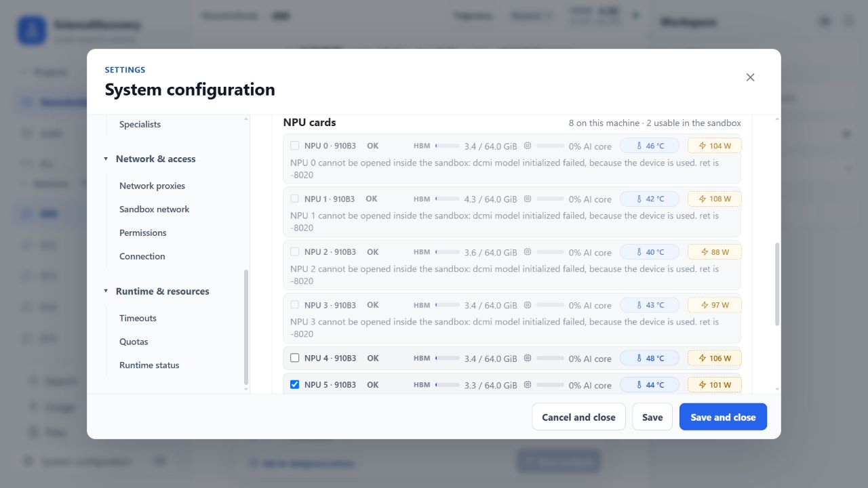Collapse the Runtime & resources section
This screenshot has height=488, width=868.
[x=106, y=291]
